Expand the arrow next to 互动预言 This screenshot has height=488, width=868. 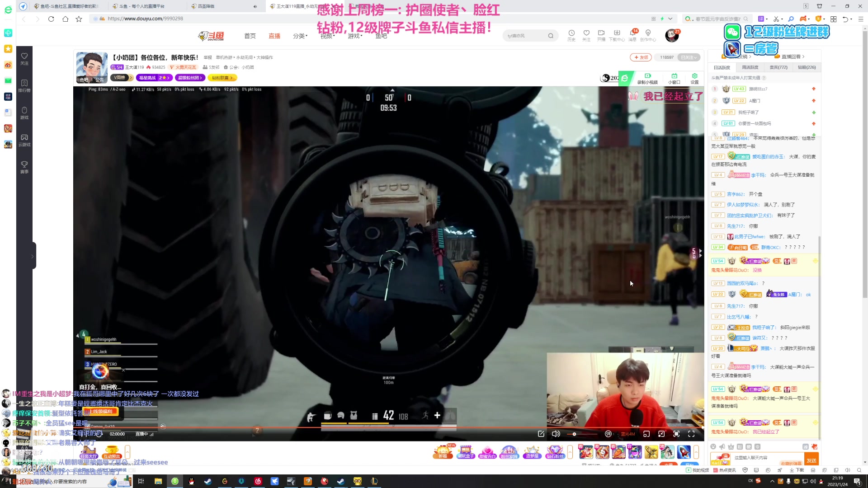[x=127, y=451]
